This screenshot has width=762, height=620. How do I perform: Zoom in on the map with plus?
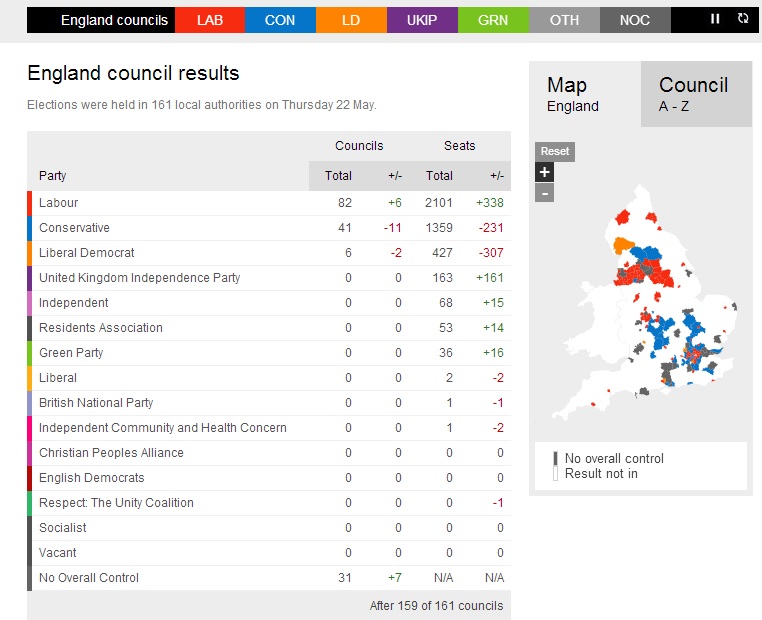click(544, 172)
